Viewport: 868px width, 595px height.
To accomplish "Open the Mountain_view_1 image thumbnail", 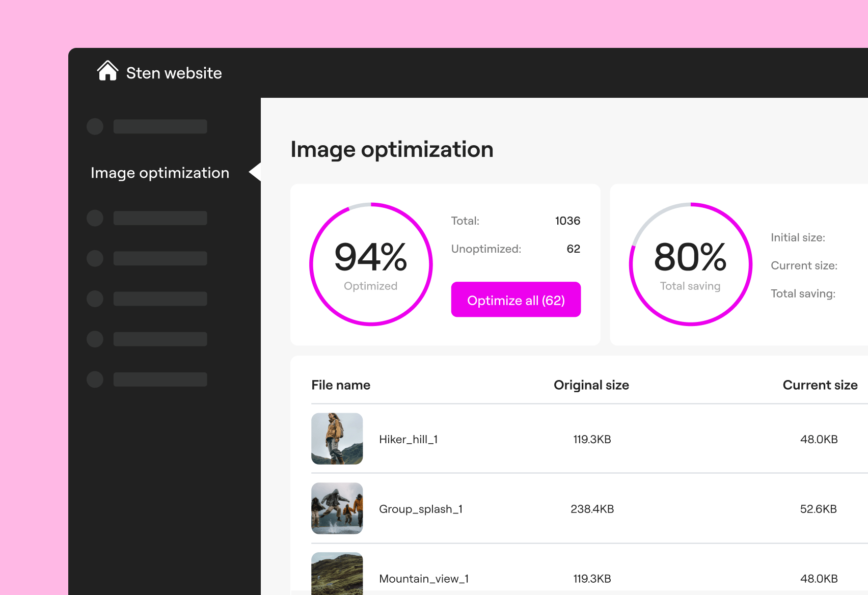I will tap(337, 574).
